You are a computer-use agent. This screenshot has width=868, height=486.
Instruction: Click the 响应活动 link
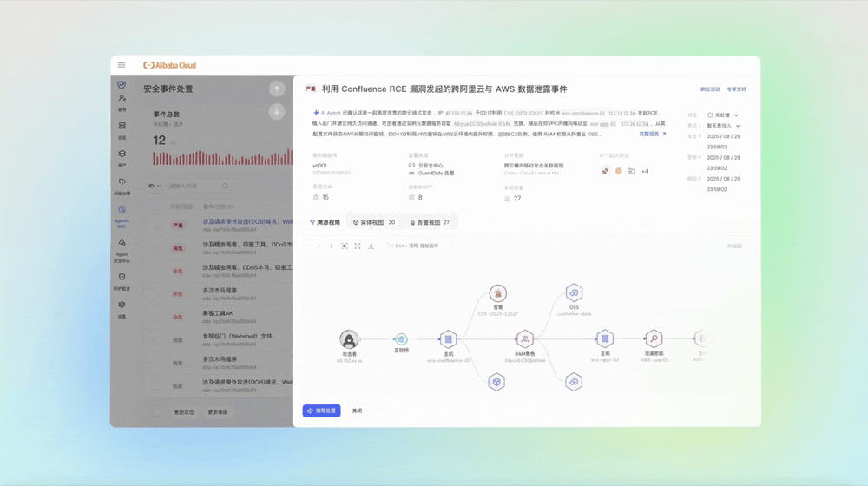click(710, 89)
